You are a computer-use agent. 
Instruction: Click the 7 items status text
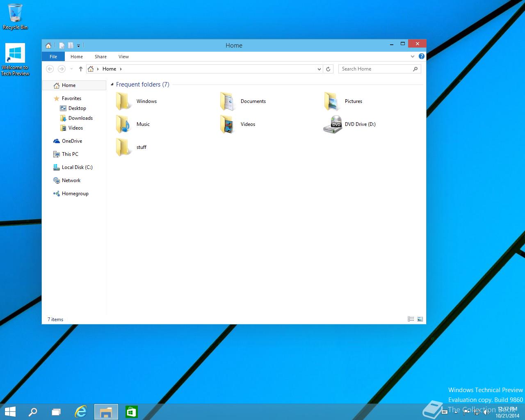tap(55, 320)
